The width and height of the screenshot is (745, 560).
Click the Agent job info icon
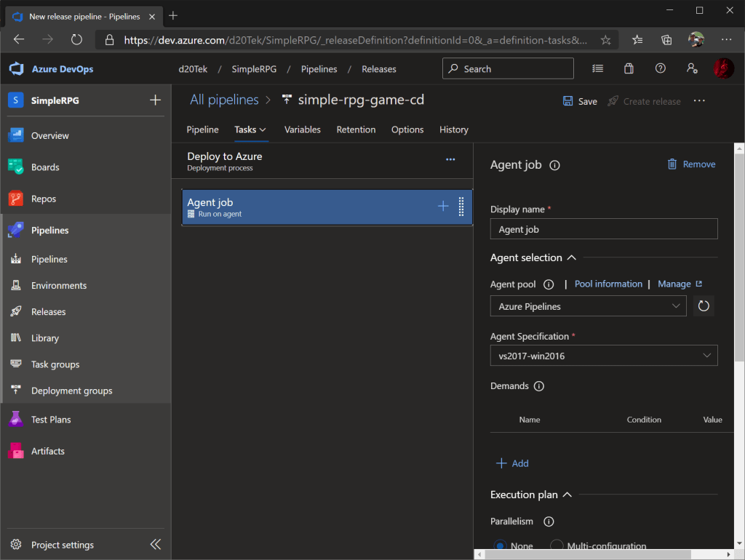point(554,165)
